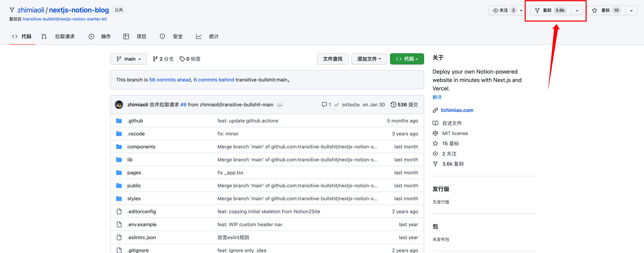Click the .vscode folder icon
This screenshot has height=253, width=644.
pos(119,134)
